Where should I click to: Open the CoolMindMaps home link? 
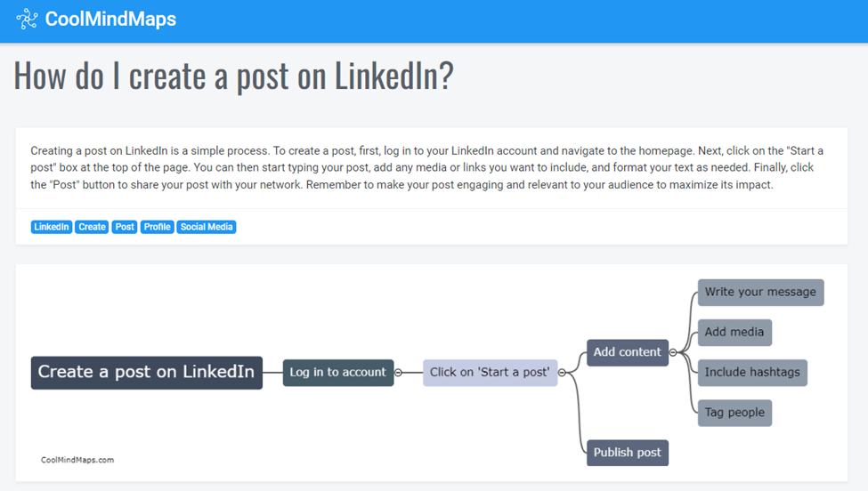tap(110, 19)
